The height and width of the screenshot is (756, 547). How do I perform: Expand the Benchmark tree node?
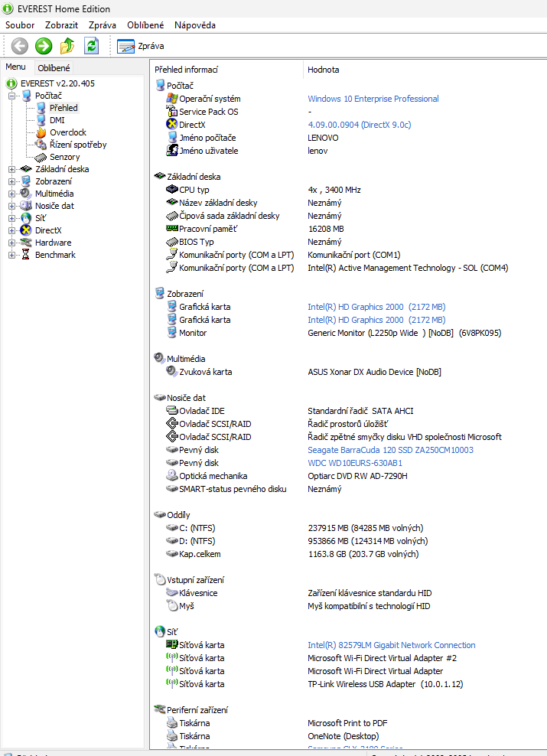tap(11, 255)
